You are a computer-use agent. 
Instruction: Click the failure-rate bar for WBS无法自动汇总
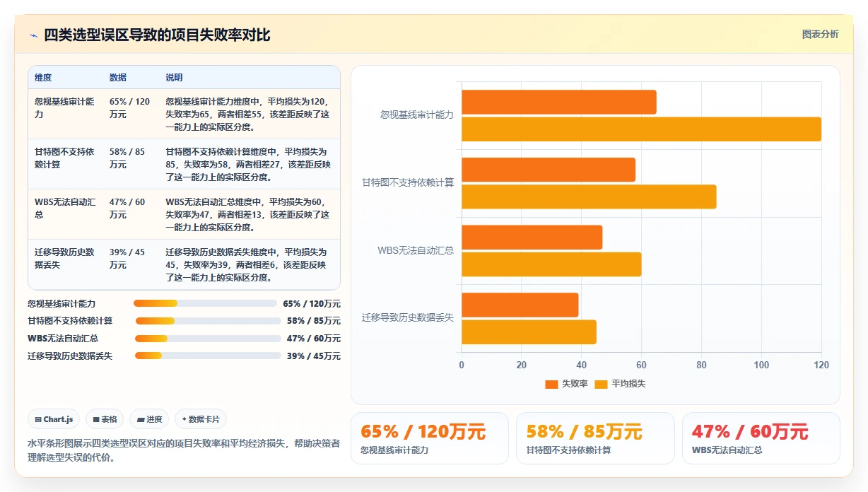532,238
